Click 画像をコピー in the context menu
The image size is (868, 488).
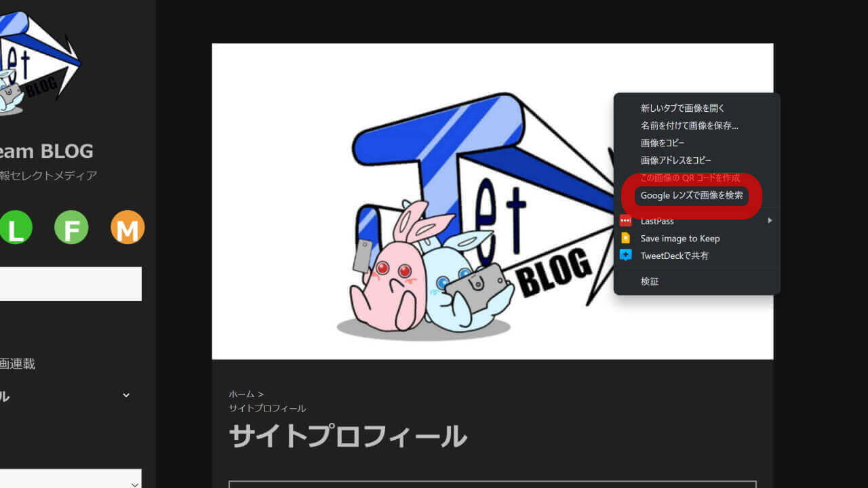662,143
